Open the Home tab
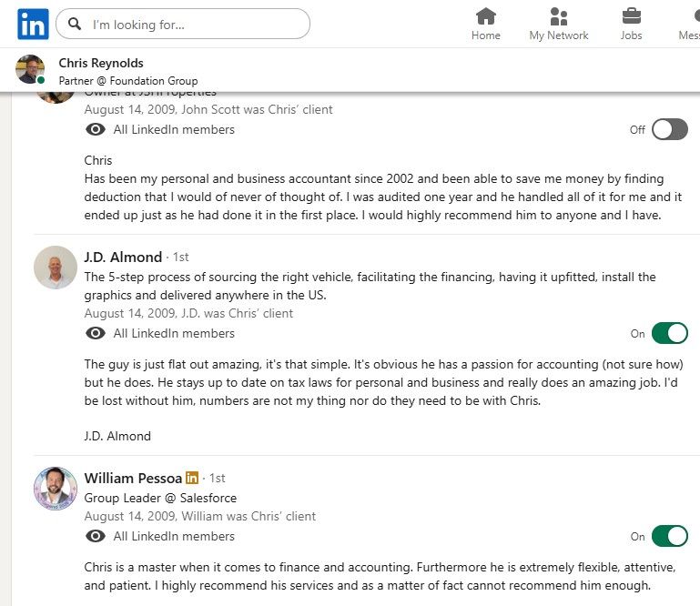The width and height of the screenshot is (700, 606). (486, 24)
